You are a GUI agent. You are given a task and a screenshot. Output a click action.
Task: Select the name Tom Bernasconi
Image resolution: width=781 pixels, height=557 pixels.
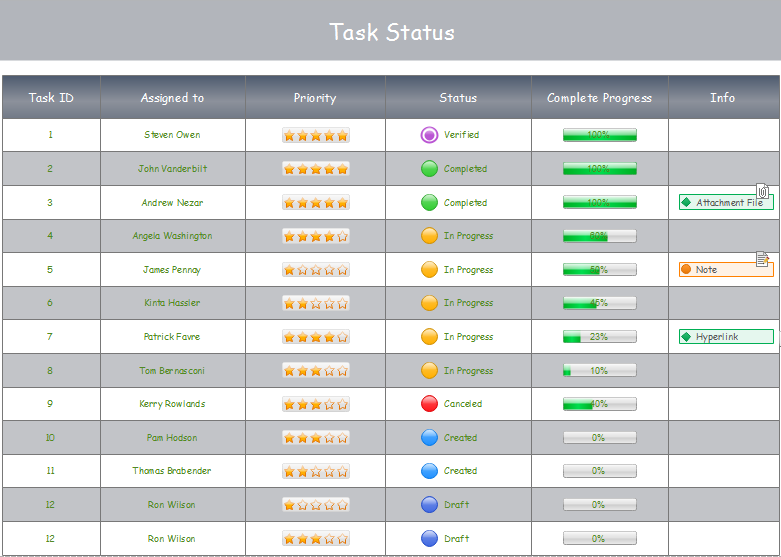(x=172, y=371)
